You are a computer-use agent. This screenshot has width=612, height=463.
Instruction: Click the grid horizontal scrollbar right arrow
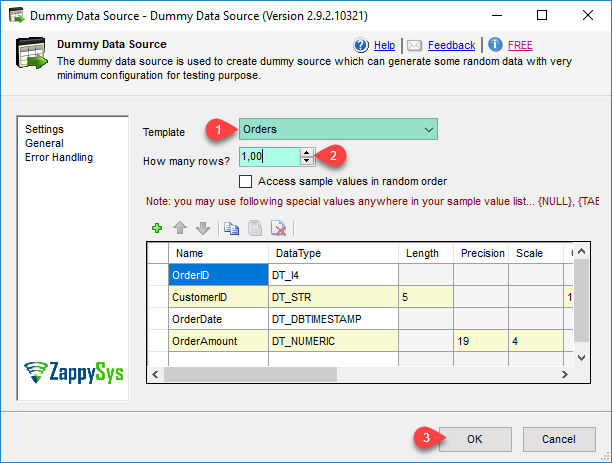(565, 374)
